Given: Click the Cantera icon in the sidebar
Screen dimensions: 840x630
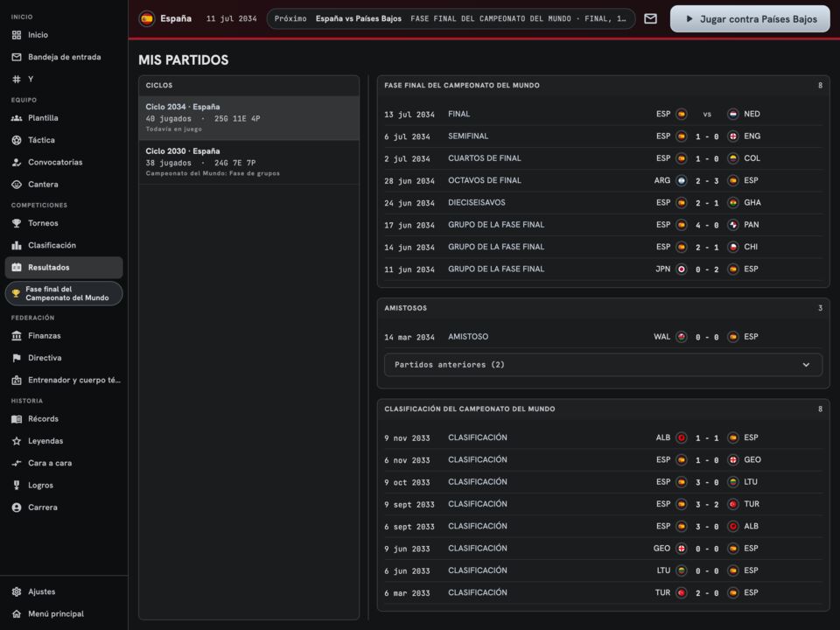Looking at the screenshot, I should pos(17,185).
